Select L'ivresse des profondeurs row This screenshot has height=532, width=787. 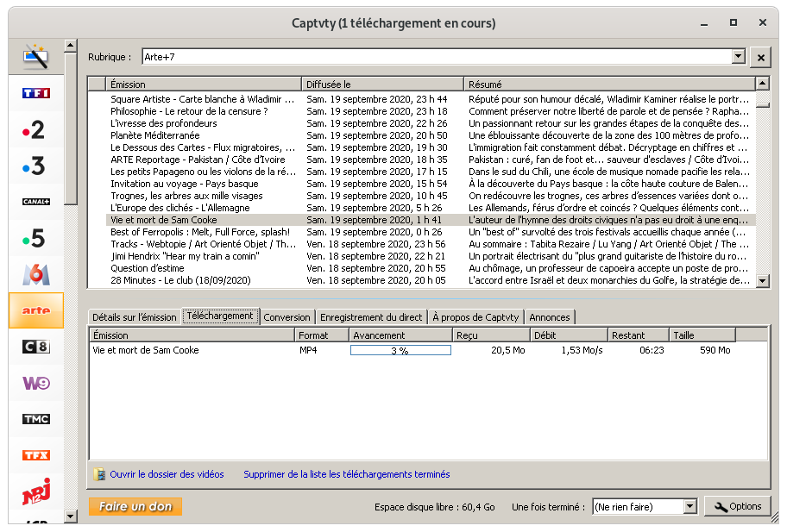tap(431, 123)
